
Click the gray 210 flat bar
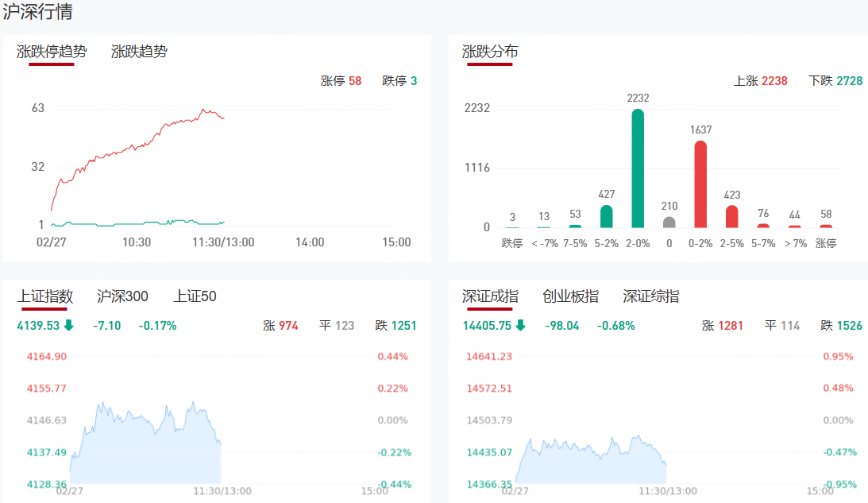pyautogui.click(x=669, y=222)
